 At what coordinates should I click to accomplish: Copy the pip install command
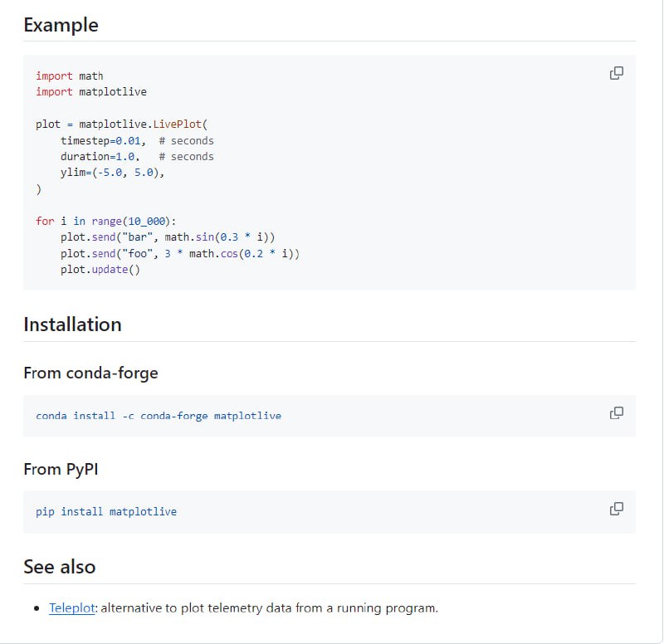[617, 509]
